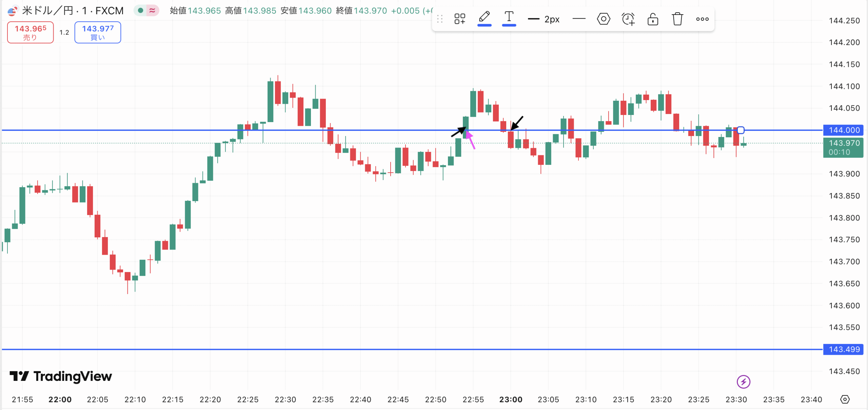The height and width of the screenshot is (410, 868).
Task: Click the opening price value 143.965 in legend
Action: tap(204, 11)
